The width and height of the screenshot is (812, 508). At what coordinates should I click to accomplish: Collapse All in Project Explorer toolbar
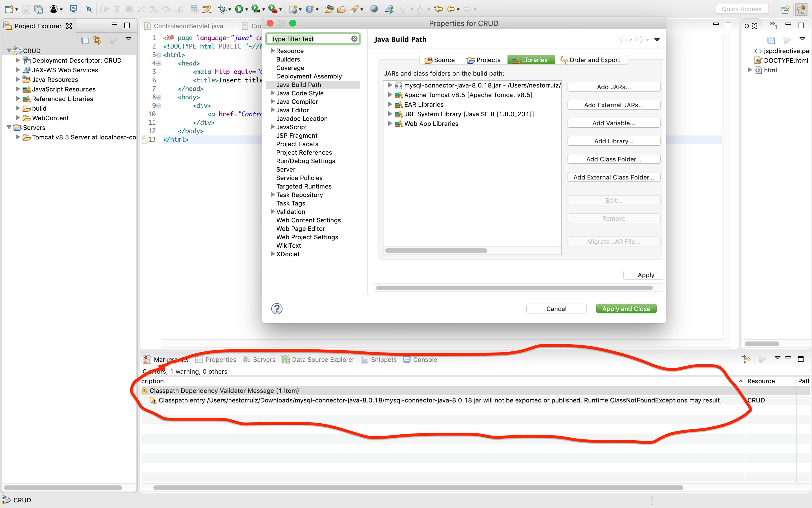[85, 40]
